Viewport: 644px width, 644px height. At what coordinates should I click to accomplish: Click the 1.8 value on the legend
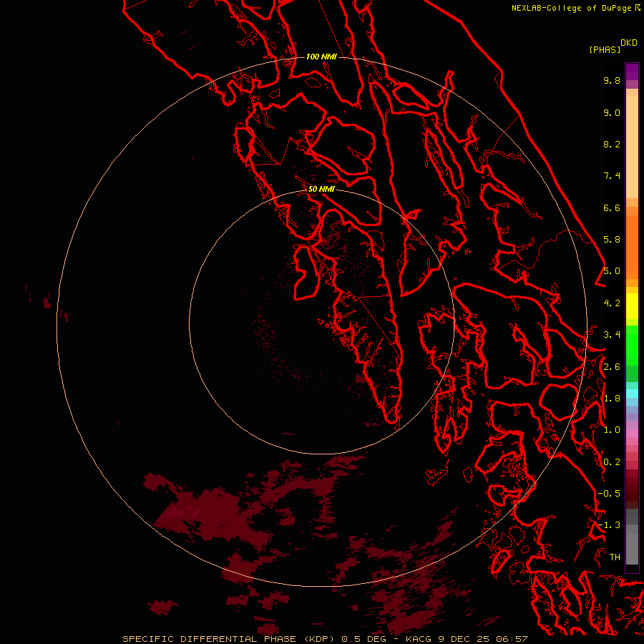point(612,399)
